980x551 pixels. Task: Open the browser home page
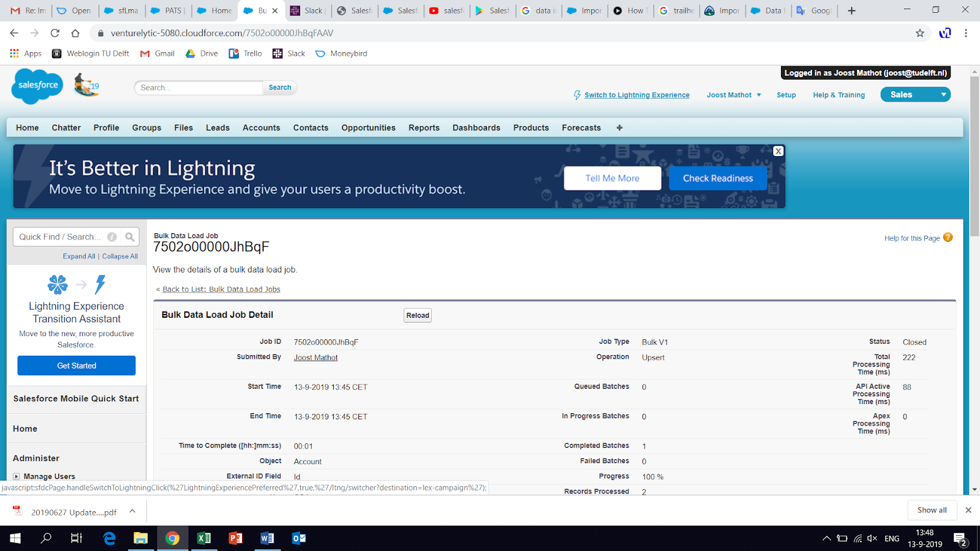(75, 33)
